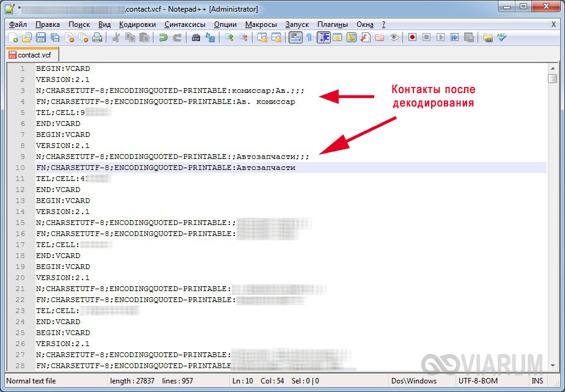Click the Cut scissors icon

pos(116,38)
